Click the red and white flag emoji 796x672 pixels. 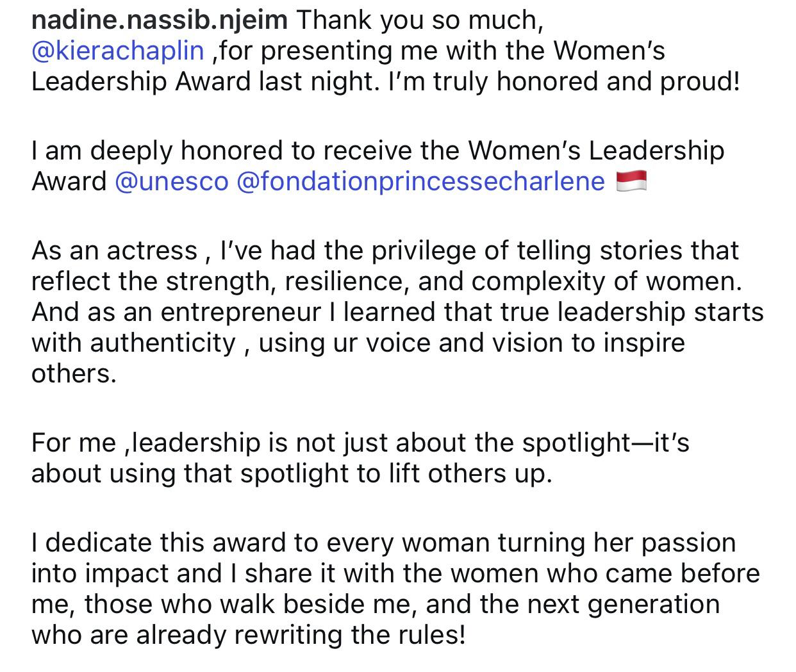[631, 181]
